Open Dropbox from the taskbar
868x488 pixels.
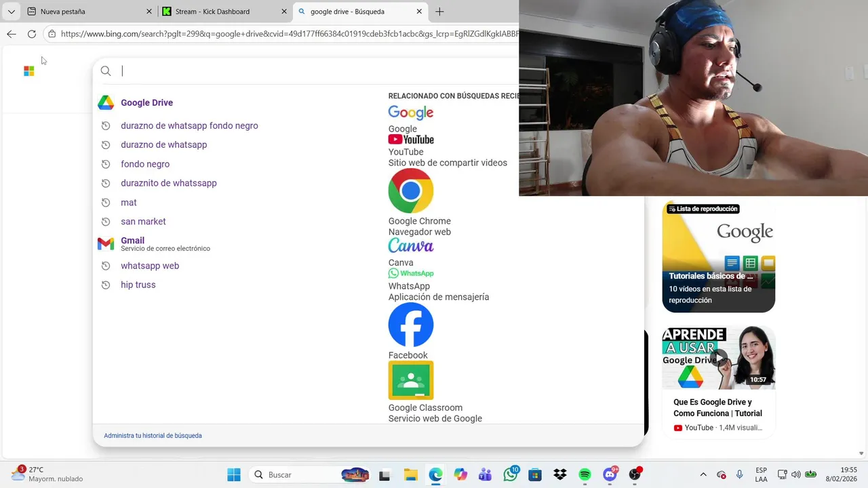click(x=560, y=474)
